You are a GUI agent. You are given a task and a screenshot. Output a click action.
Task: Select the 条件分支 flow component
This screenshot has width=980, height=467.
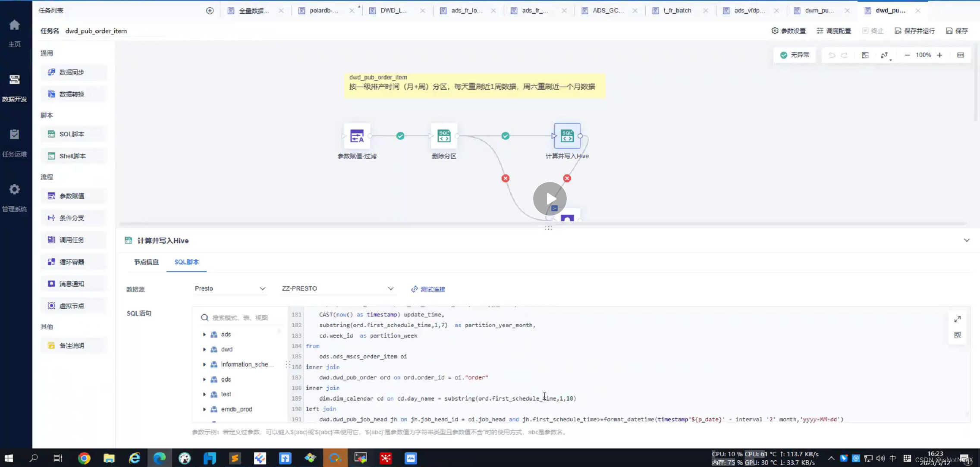(74, 218)
